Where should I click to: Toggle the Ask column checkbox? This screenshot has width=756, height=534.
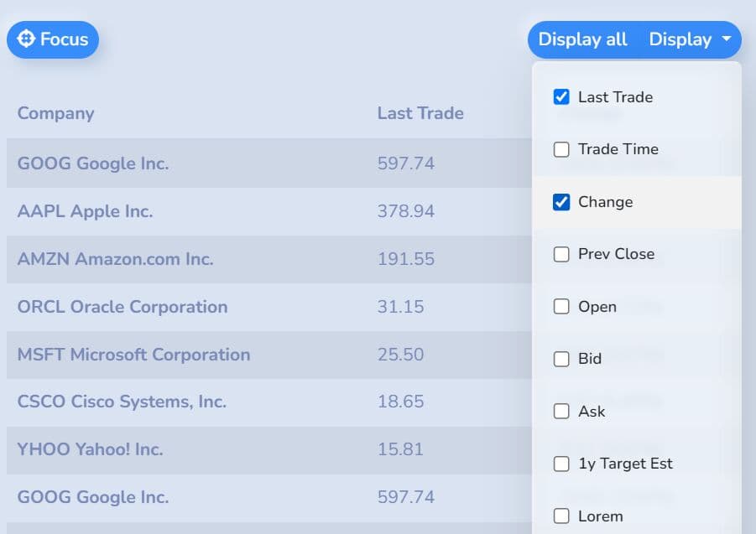561,412
